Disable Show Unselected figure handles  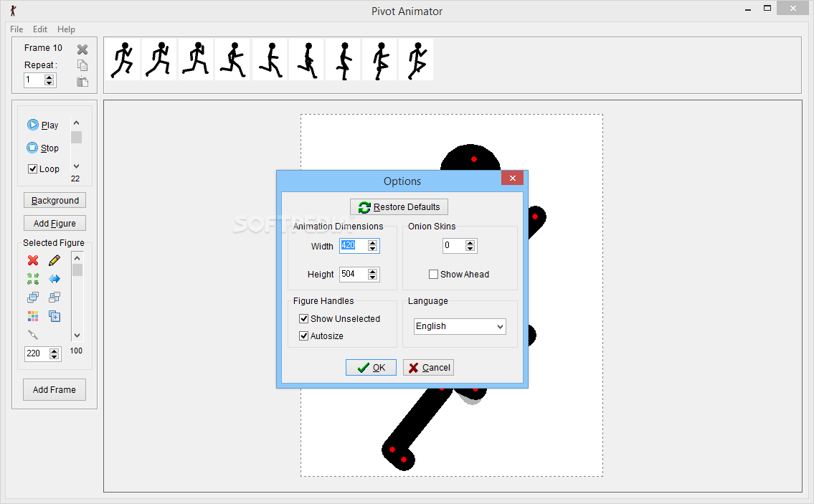click(304, 318)
